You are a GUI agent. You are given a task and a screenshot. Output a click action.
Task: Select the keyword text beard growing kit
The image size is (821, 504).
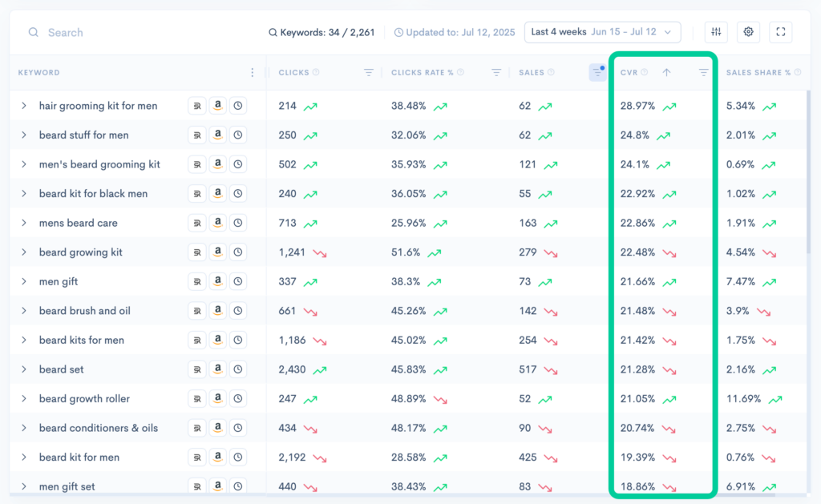81,252
